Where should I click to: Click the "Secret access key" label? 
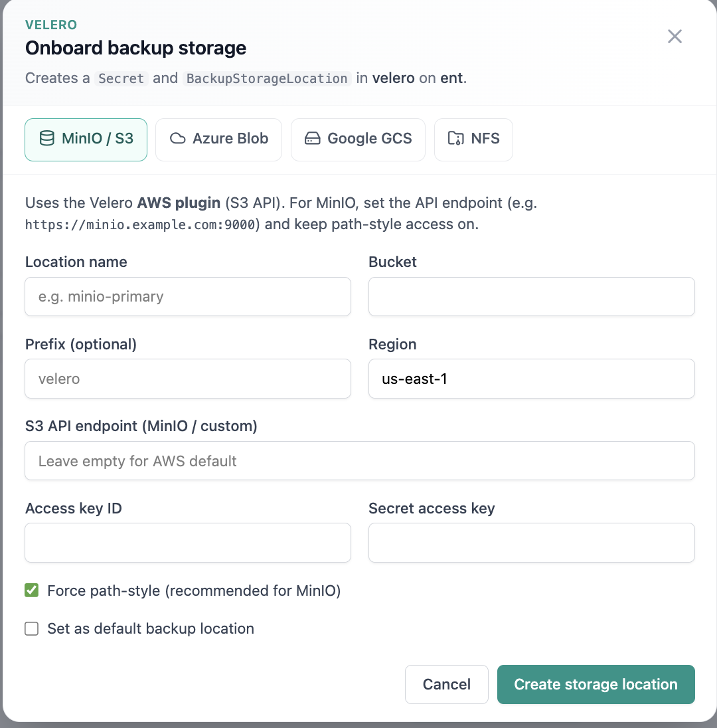[432, 508]
